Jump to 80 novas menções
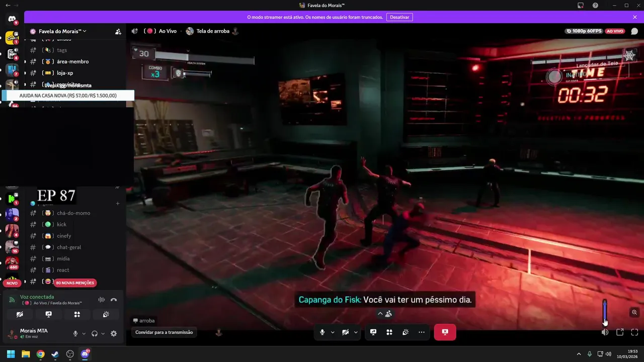Screen dimensions: 644x362 tap(75, 283)
